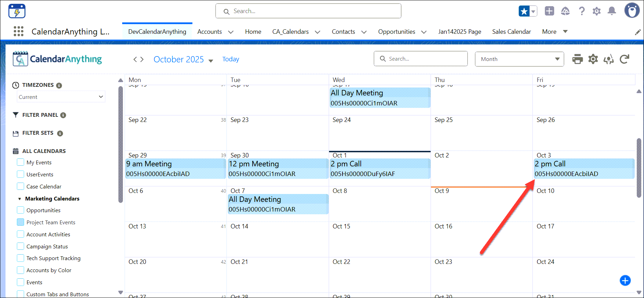The height and width of the screenshot is (298, 644).
Task: Open CalendarAnything settings gear icon
Action: (593, 59)
